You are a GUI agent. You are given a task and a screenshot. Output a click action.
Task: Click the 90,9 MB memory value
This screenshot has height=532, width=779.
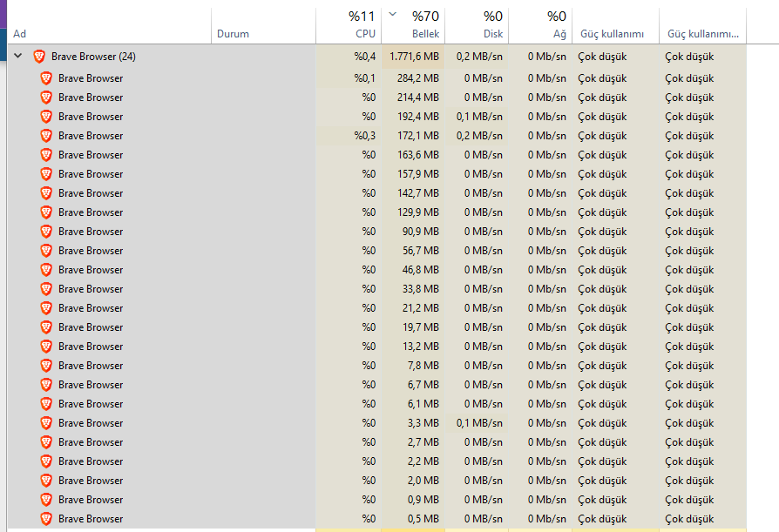coord(421,232)
